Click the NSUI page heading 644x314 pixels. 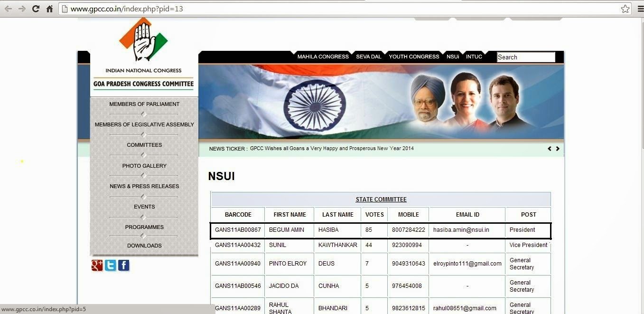pos(222,176)
